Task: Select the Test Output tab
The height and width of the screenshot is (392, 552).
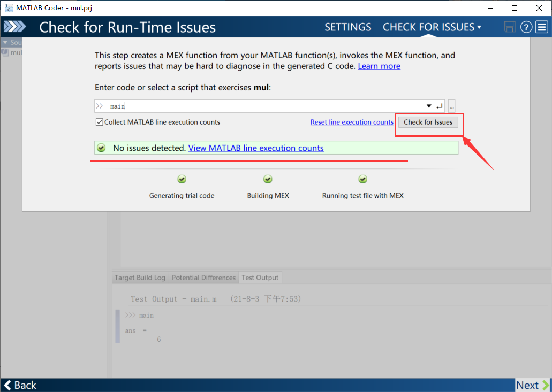Action: click(x=260, y=278)
